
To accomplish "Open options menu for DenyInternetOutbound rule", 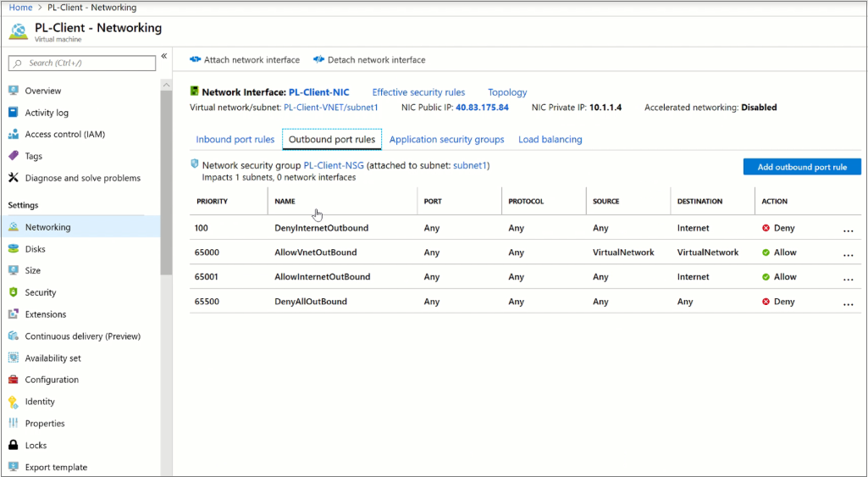I will click(x=848, y=230).
